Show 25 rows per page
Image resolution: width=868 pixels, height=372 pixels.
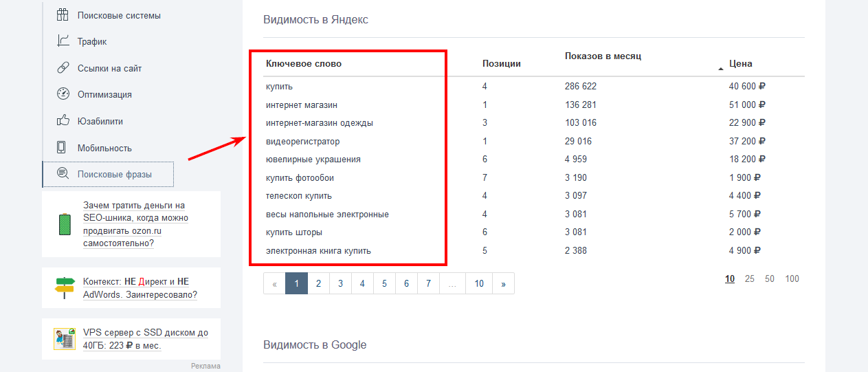click(x=749, y=278)
